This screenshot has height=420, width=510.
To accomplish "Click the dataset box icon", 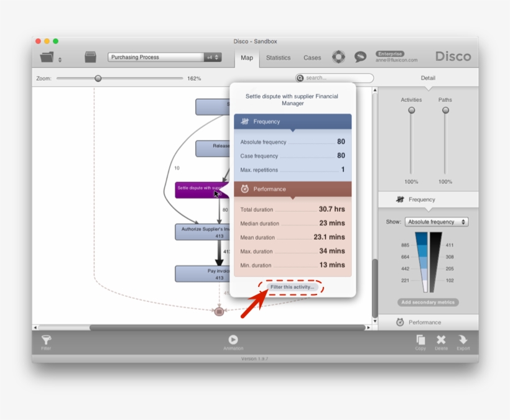I will click(x=90, y=57).
